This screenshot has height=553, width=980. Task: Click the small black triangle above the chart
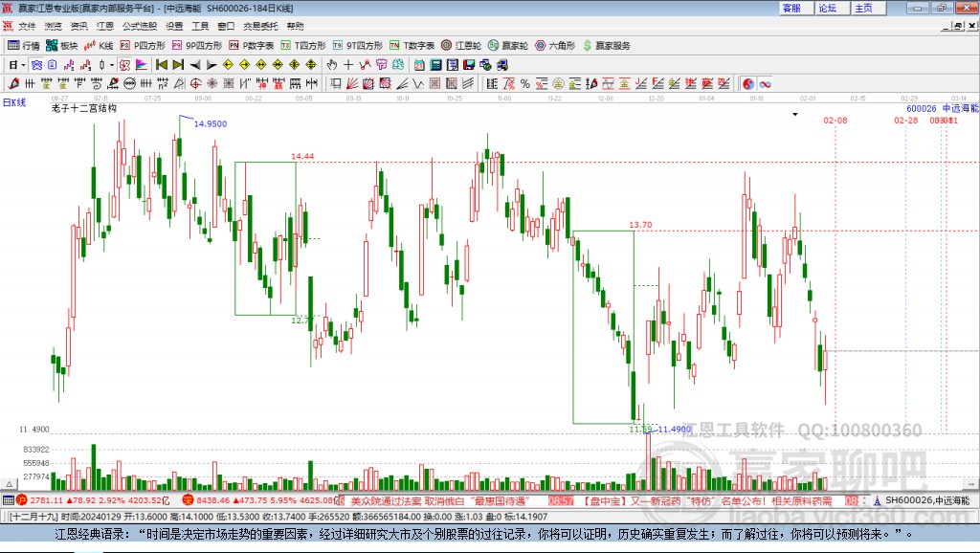point(795,115)
